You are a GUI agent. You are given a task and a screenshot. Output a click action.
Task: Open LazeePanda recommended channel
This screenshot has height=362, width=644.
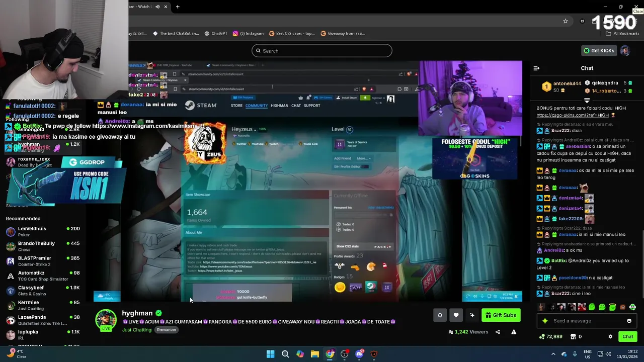[43, 320]
